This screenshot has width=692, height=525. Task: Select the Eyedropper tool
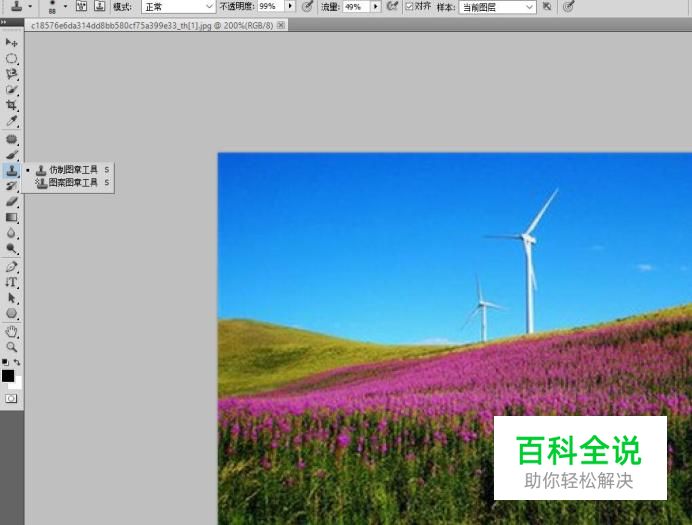tap(12, 121)
